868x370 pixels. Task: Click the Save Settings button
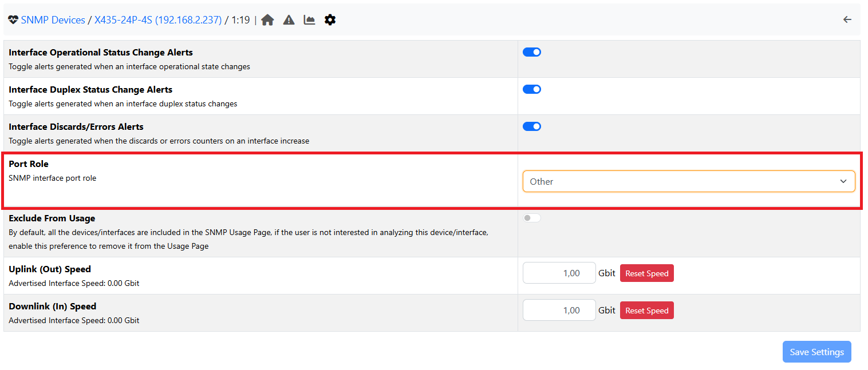pyautogui.click(x=816, y=352)
